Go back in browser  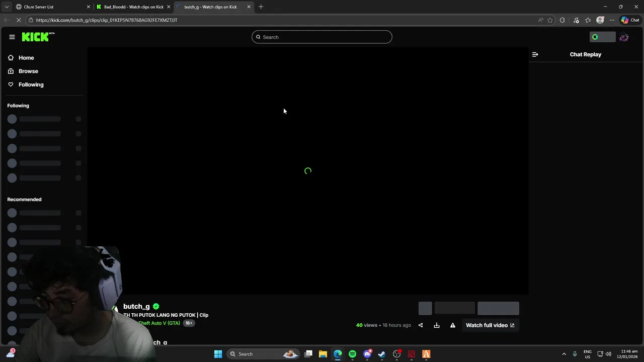[6, 20]
